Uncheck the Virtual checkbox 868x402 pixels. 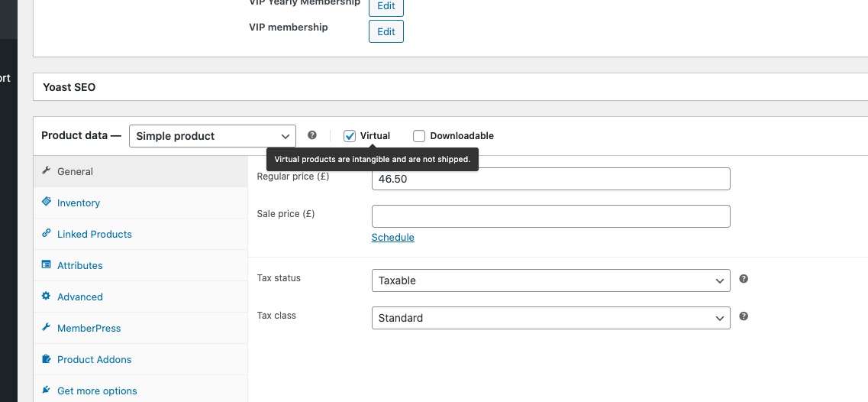[x=350, y=136]
